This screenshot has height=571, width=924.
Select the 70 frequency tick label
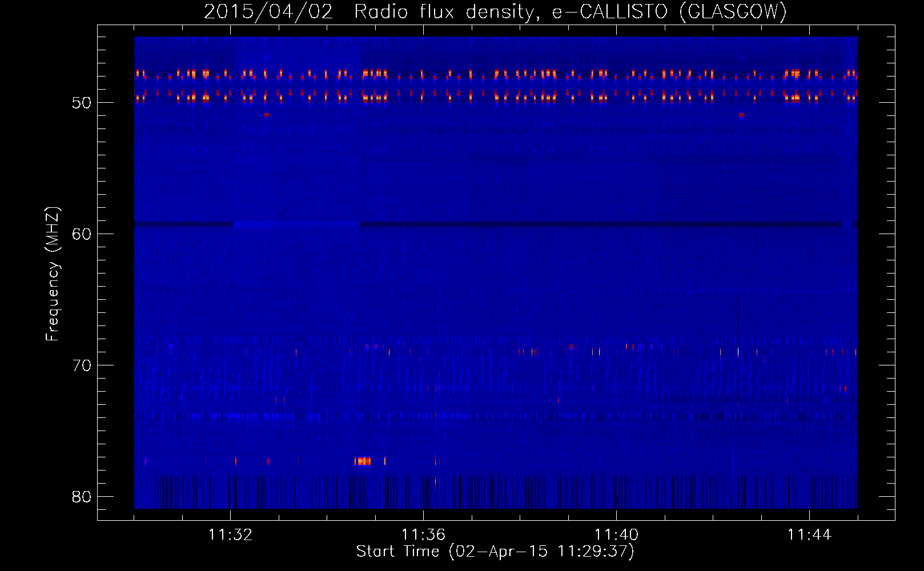pos(82,365)
